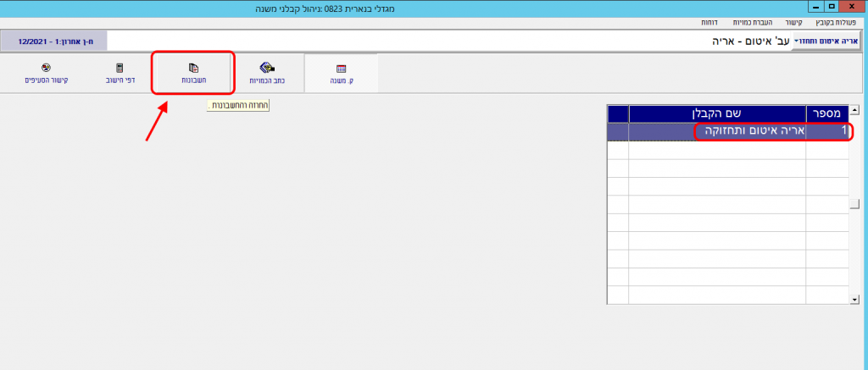Click the מספר column header
The height and width of the screenshot is (370, 868).
pos(827,113)
